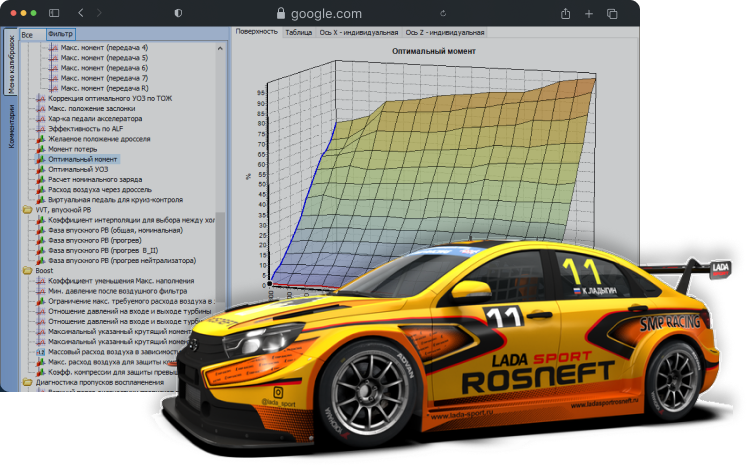Select Коэффициент уменьшения Макс. наполнения
The width and height of the screenshot is (748, 467).
coord(121,281)
